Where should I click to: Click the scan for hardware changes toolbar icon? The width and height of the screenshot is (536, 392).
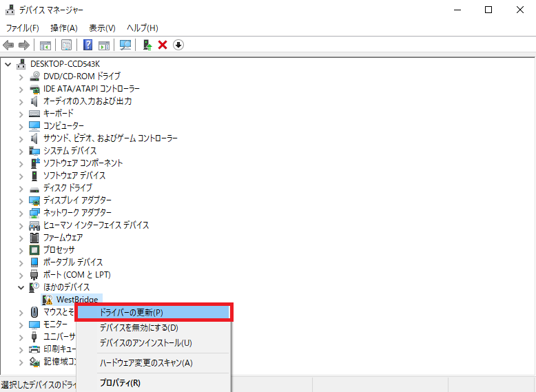pos(125,45)
